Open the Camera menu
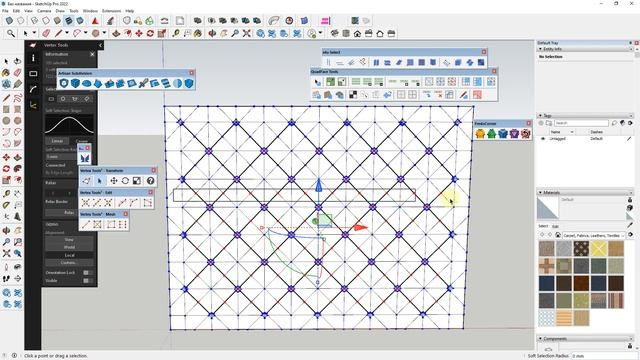The image size is (640, 360). [44, 11]
